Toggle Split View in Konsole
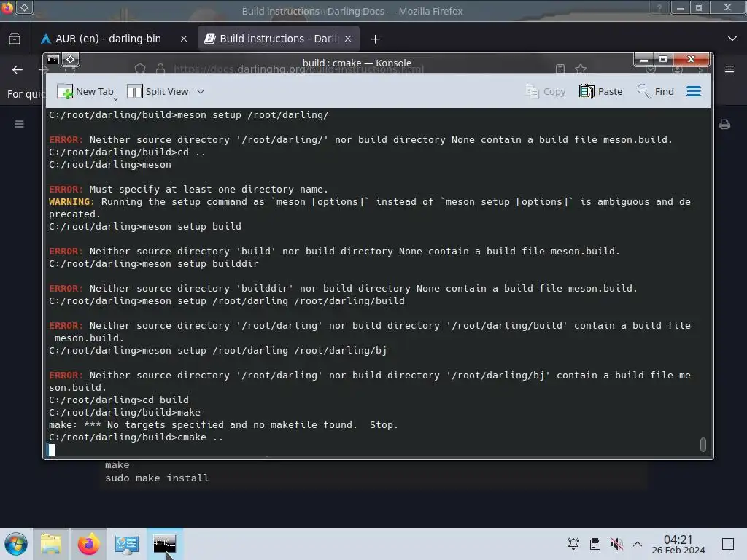747x560 pixels. (158, 91)
